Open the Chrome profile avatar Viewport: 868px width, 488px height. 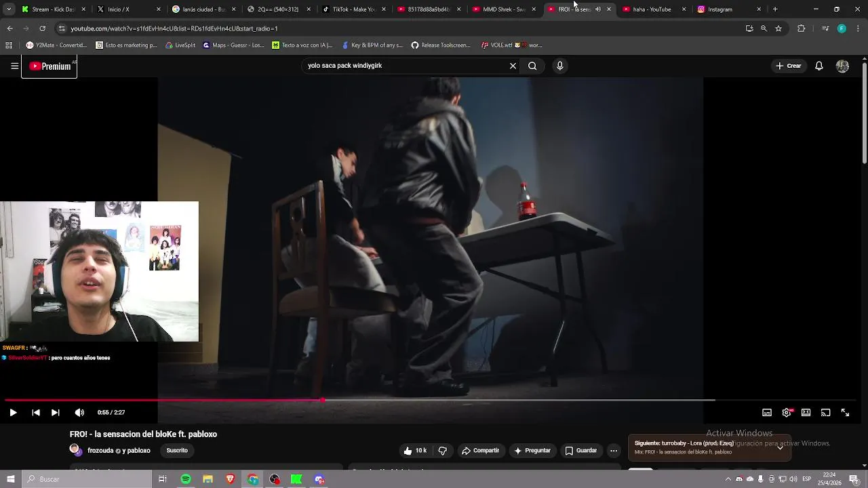(842, 28)
